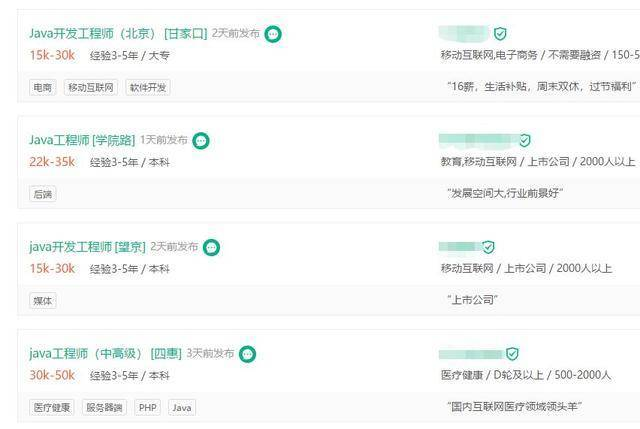Click 2天前发布 in 望京 listing

[174, 247]
